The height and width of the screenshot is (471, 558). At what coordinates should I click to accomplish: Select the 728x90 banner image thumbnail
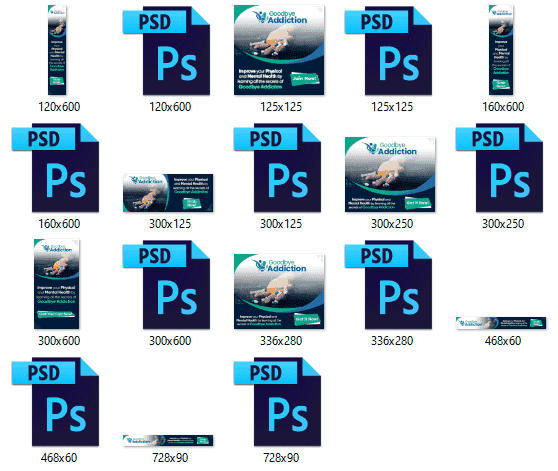pyautogui.click(x=168, y=440)
